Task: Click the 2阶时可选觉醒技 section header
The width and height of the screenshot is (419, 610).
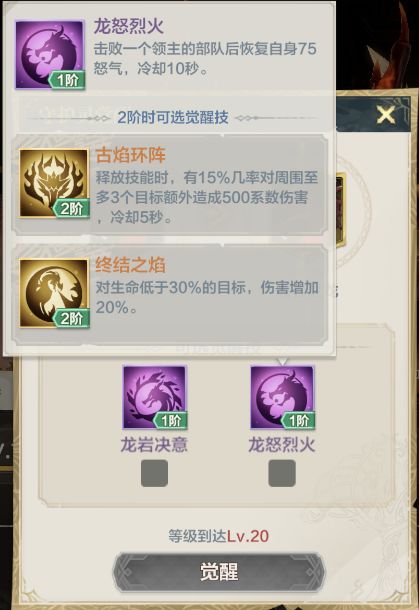Action: point(173,117)
